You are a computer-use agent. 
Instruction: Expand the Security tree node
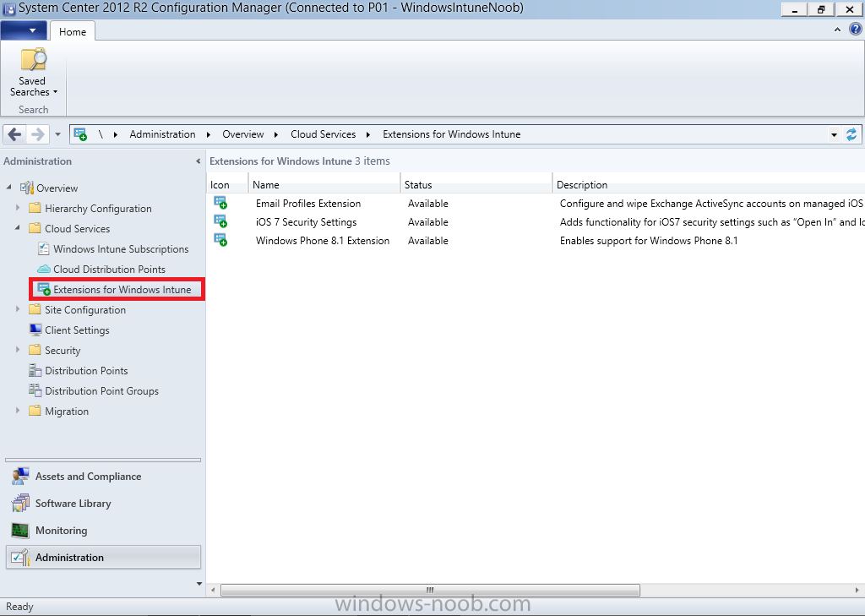(x=18, y=350)
